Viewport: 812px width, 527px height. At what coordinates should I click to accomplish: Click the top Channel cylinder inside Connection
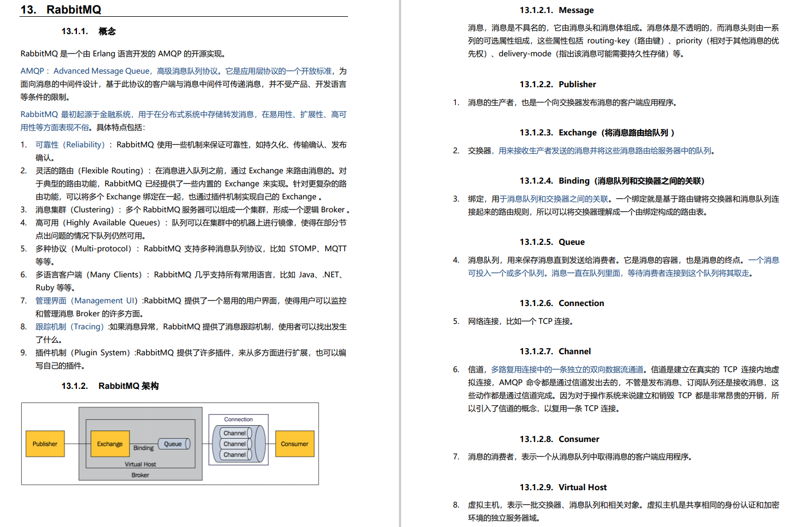(234, 433)
